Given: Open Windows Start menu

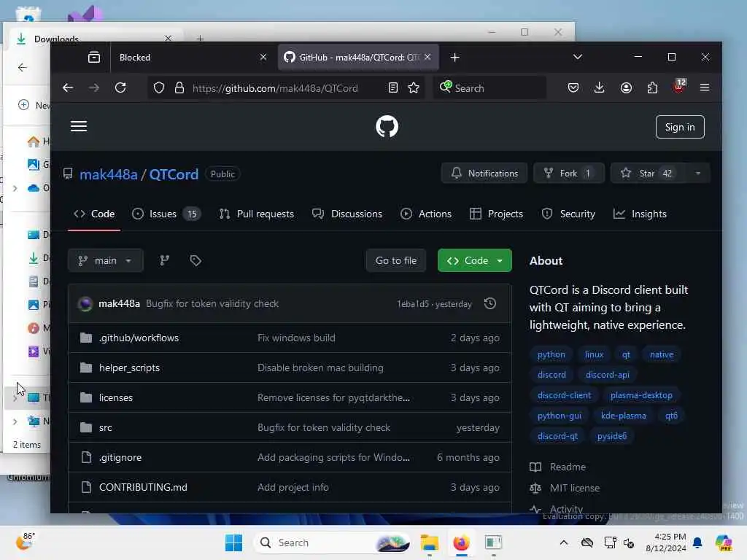Looking at the screenshot, I should coord(233,542).
